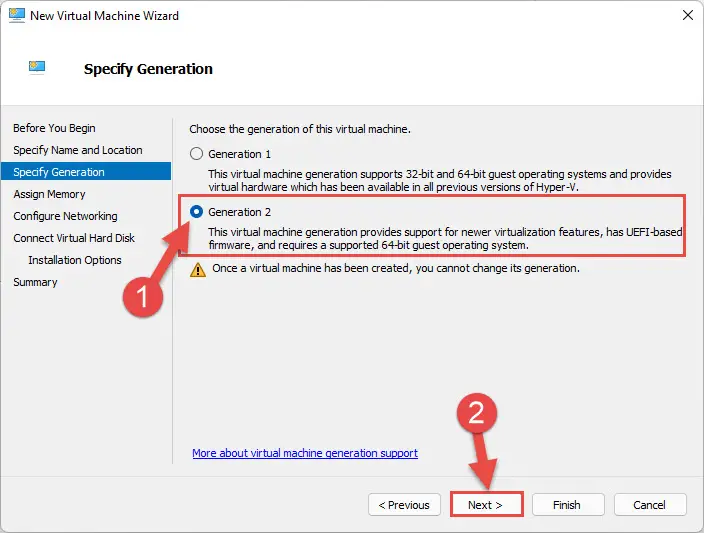Image resolution: width=704 pixels, height=533 pixels.
Task: Jump to the Summary step
Action: pos(35,282)
